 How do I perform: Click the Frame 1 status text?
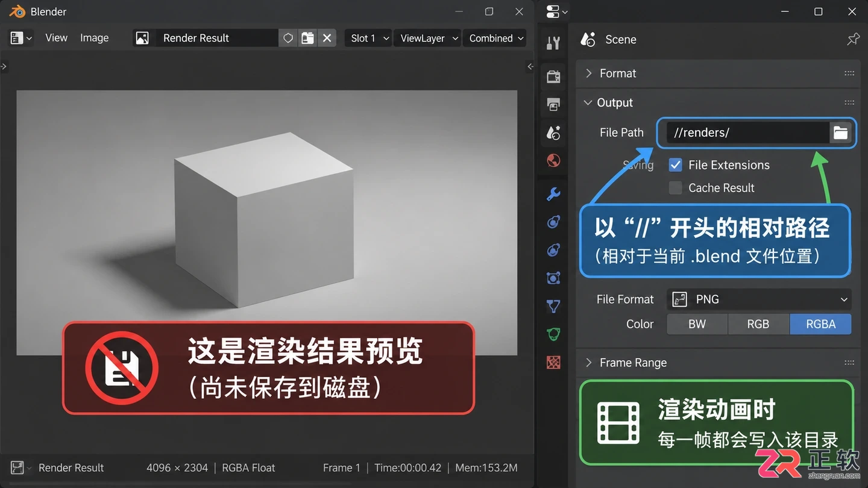point(341,468)
